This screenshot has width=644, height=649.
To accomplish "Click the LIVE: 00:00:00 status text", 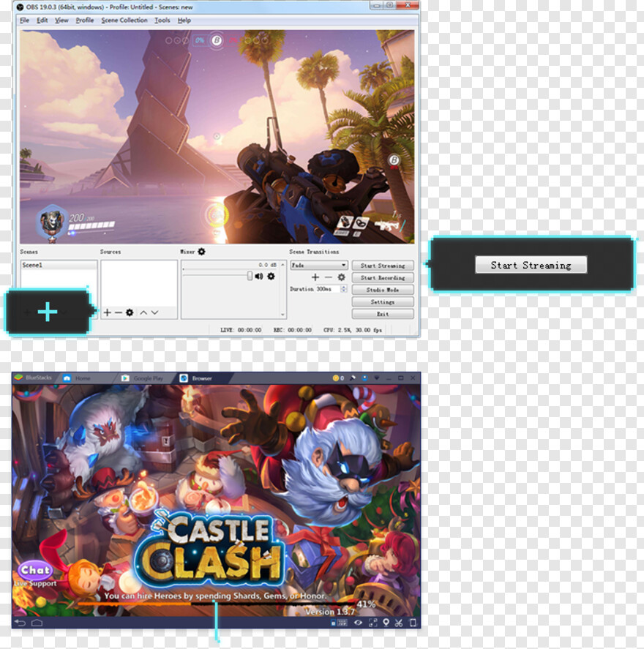I will (241, 330).
